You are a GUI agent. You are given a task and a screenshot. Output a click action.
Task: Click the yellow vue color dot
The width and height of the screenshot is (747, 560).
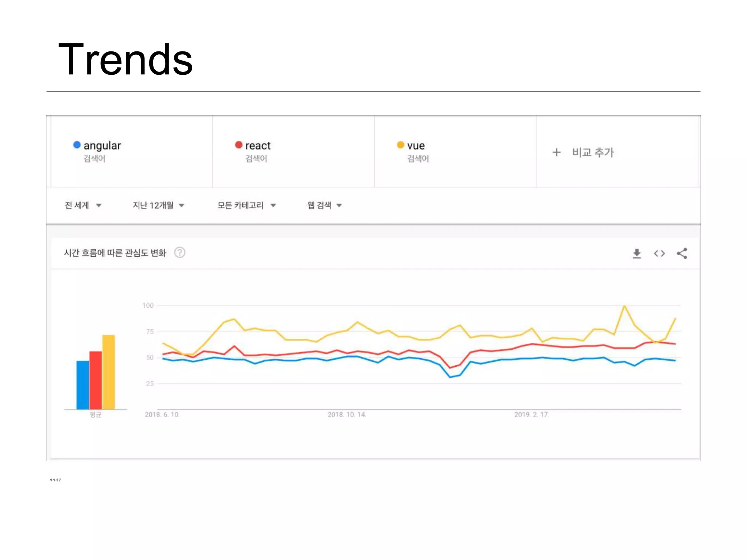400,145
